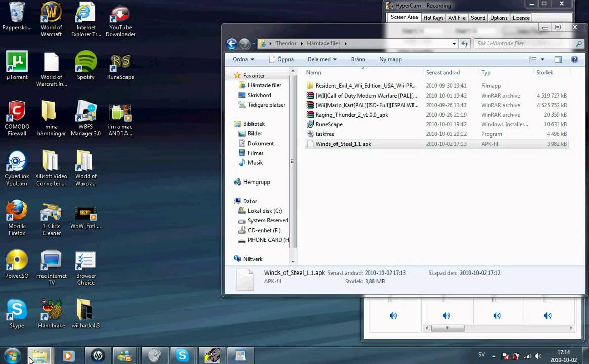Change view using the view icon button
The image size is (589, 364).
[x=533, y=59]
